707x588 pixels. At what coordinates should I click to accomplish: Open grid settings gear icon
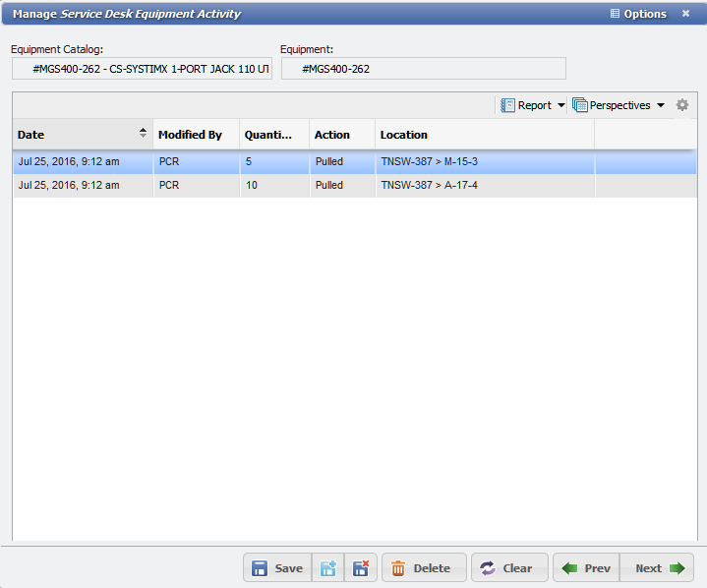(x=682, y=105)
